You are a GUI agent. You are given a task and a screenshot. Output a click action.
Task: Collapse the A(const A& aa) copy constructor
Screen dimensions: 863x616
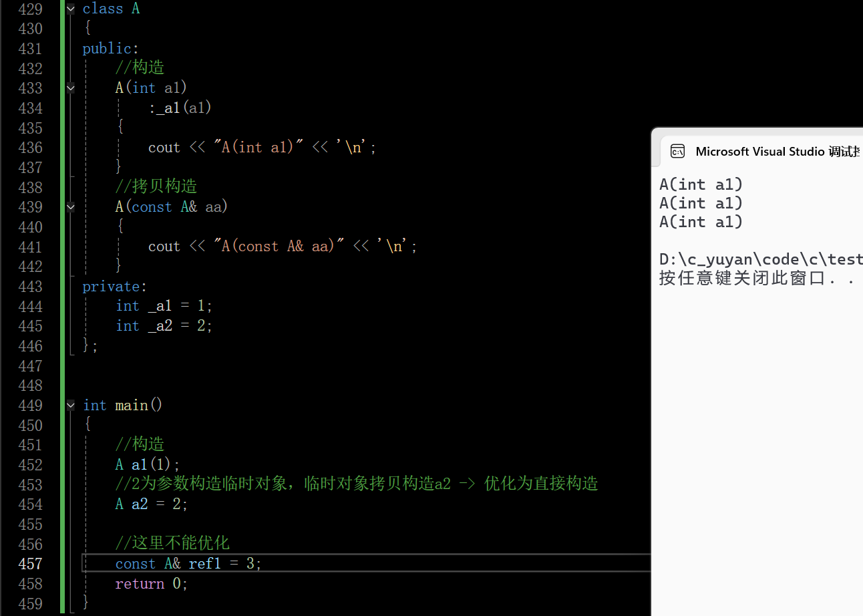coord(71,207)
